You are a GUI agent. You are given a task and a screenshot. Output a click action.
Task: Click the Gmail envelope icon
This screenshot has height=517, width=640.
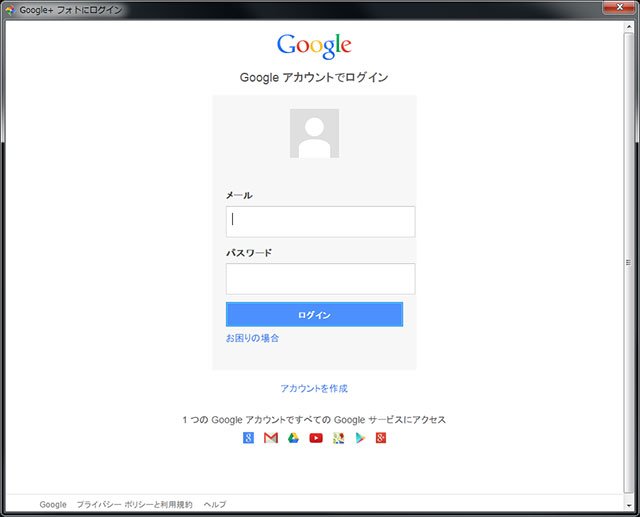click(271, 438)
